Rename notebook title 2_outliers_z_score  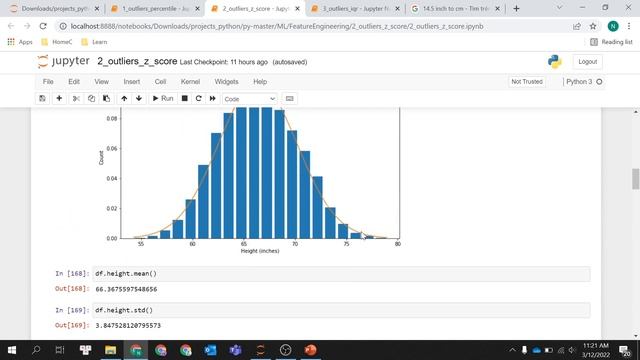pyautogui.click(x=137, y=61)
